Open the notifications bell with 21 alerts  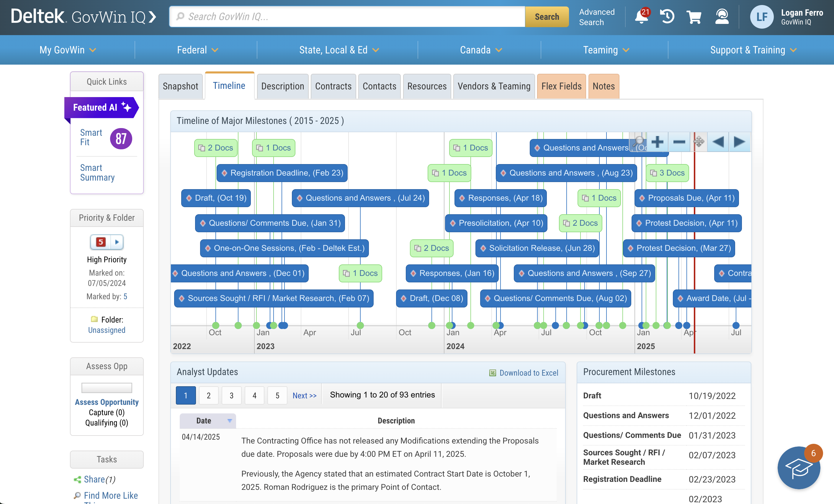click(642, 16)
